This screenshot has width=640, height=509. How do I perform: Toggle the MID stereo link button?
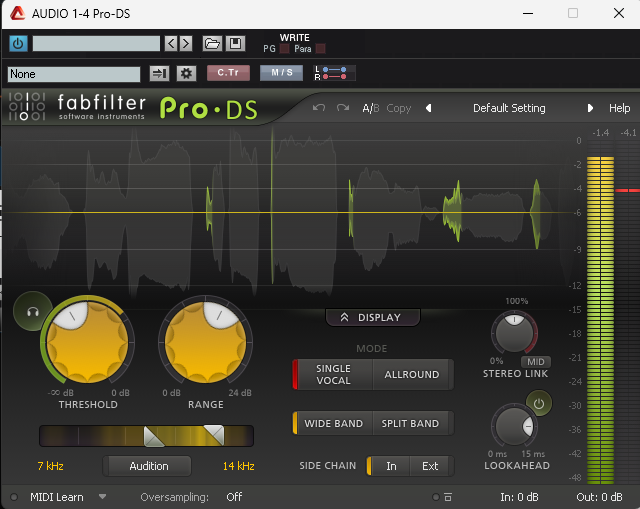(x=536, y=362)
